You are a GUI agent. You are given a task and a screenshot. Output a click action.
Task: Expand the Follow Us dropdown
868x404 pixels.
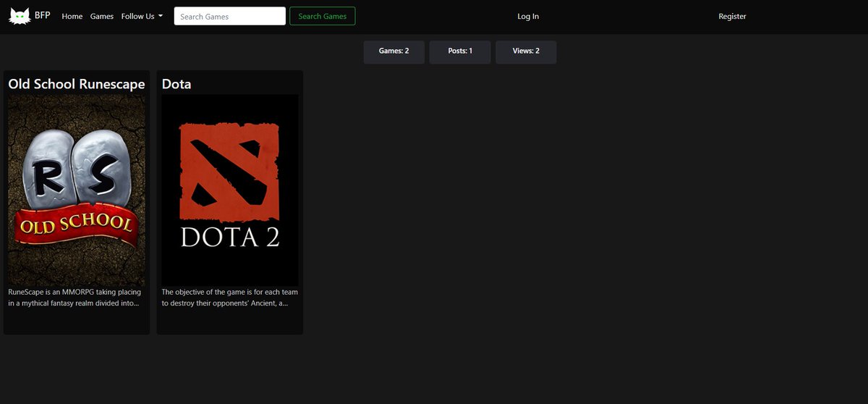tap(142, 16)
